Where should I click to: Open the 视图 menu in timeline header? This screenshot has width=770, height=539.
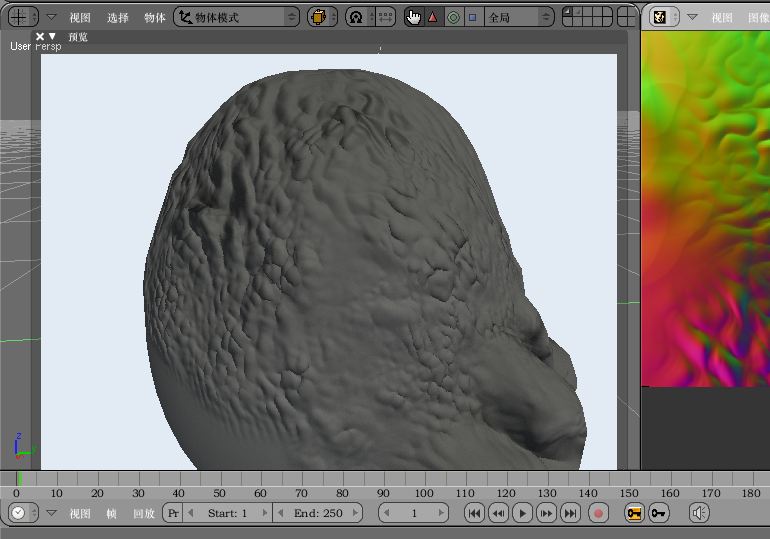click(80, 513)
